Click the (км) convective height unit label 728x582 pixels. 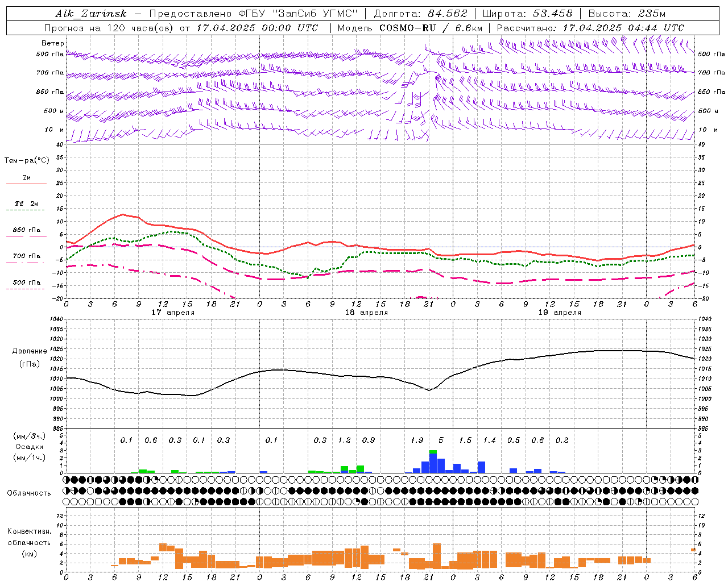tap(30, 553)
